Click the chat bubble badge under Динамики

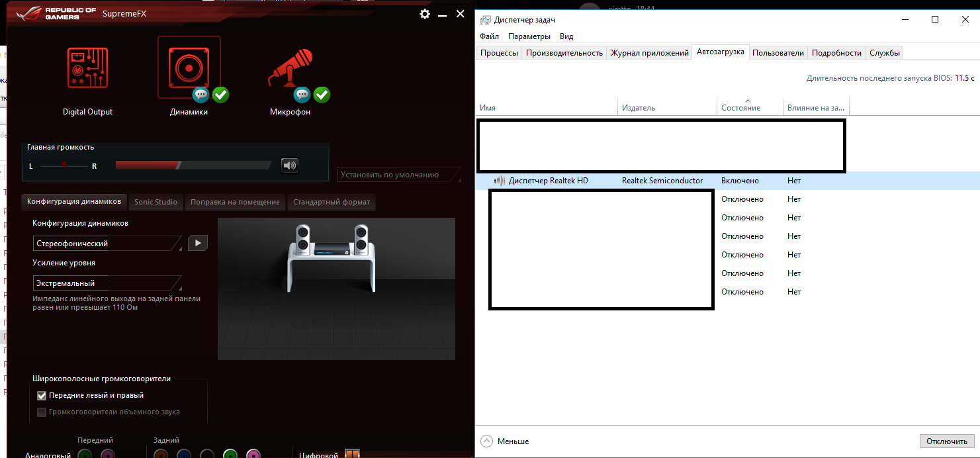click(x=201, y=95)
